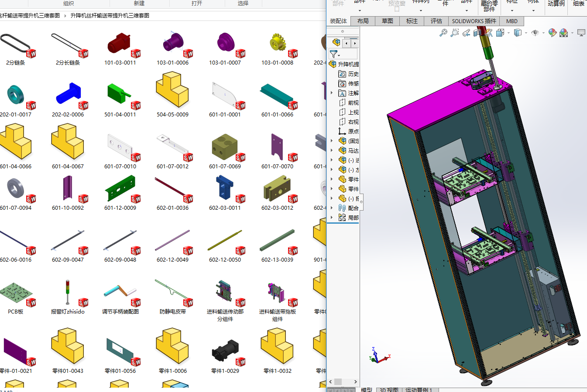
Task: Open the SOLIDWORKS 插件 ribbon tab
Action: pos(474,21)
